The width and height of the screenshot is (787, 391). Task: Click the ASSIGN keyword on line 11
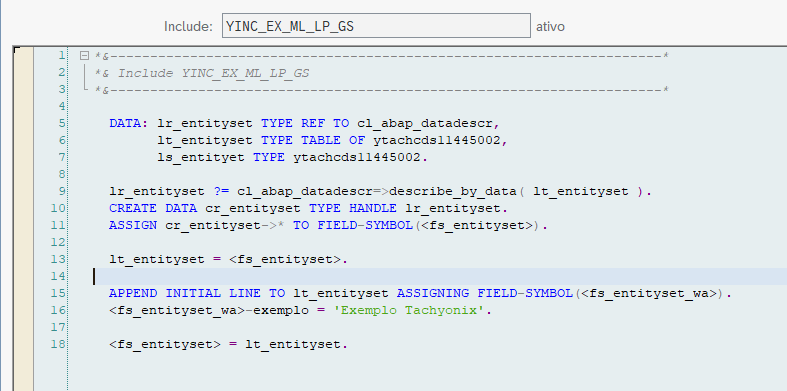(x=133, y=225)
